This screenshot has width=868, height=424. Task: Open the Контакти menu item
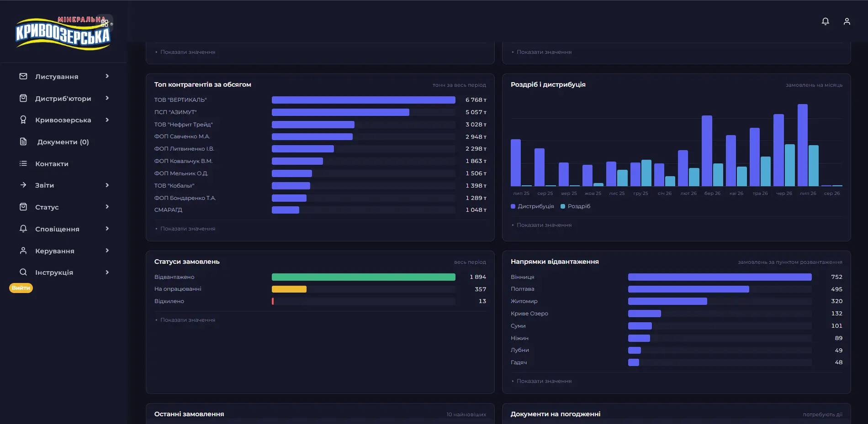(52, 164)
